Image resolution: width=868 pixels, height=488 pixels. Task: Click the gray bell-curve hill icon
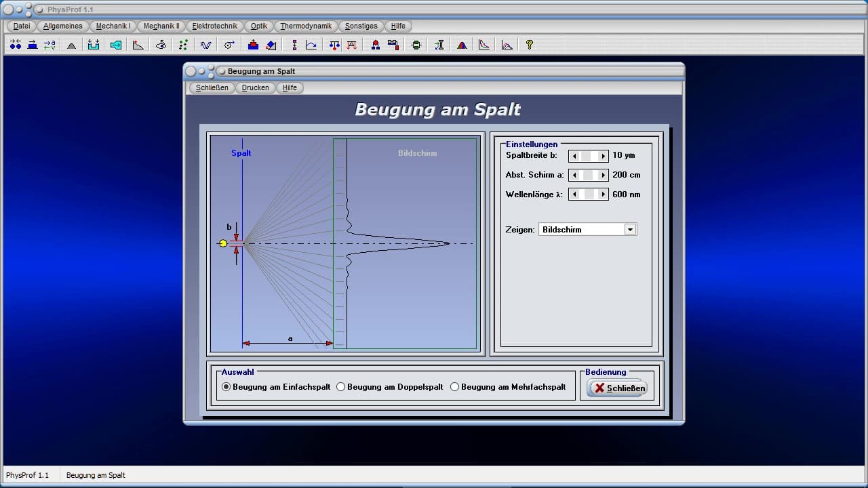point(71,45)
